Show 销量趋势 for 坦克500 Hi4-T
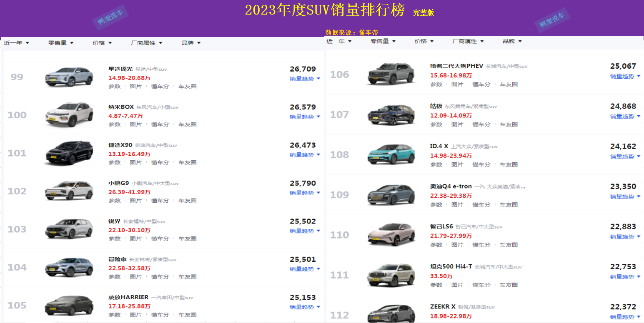The image size is (644, 323). (626, 277)
